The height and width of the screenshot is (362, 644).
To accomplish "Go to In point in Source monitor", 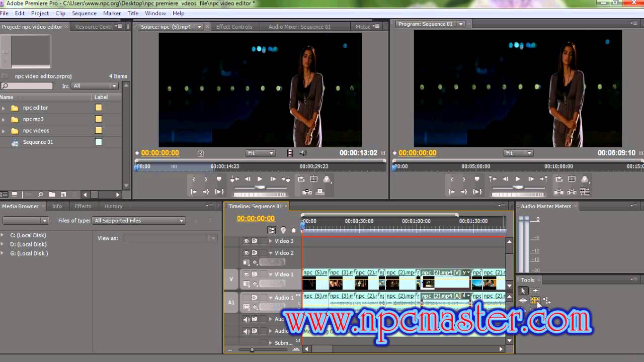I will coord(194,192).
